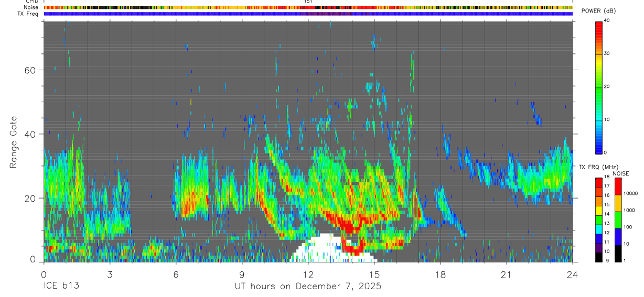Click the 24 tick on UT hours axis

(x=573, y=274)
